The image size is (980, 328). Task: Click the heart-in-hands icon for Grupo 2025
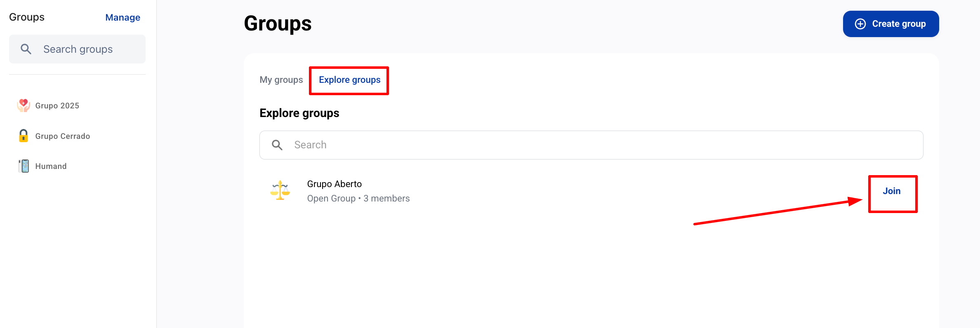[24, 105]
